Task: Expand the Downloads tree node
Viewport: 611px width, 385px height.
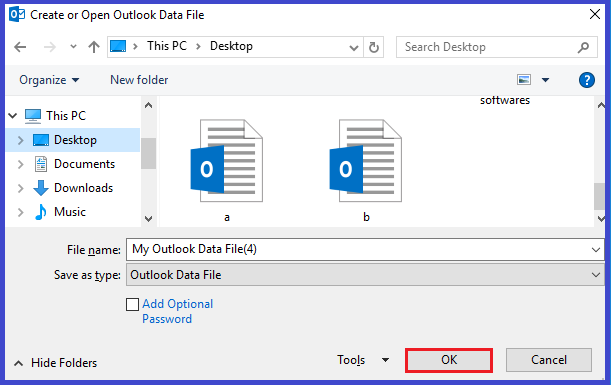Action: [21, 188]
